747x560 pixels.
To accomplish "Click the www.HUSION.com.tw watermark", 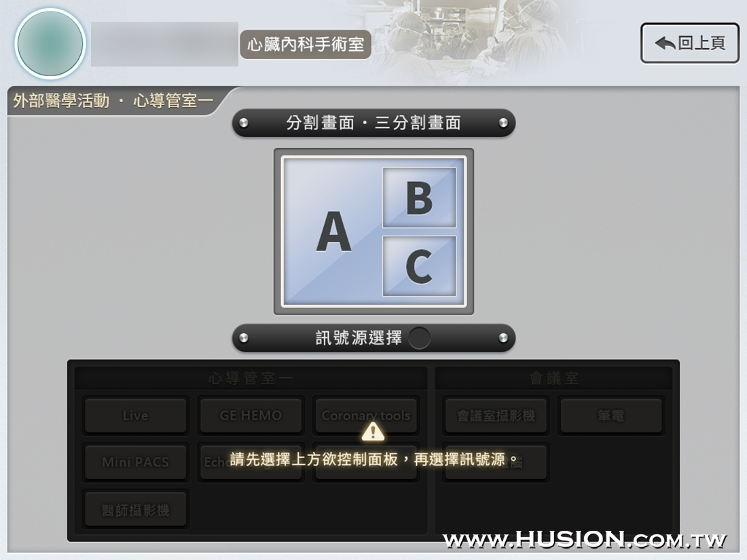I will click(585, 539).
